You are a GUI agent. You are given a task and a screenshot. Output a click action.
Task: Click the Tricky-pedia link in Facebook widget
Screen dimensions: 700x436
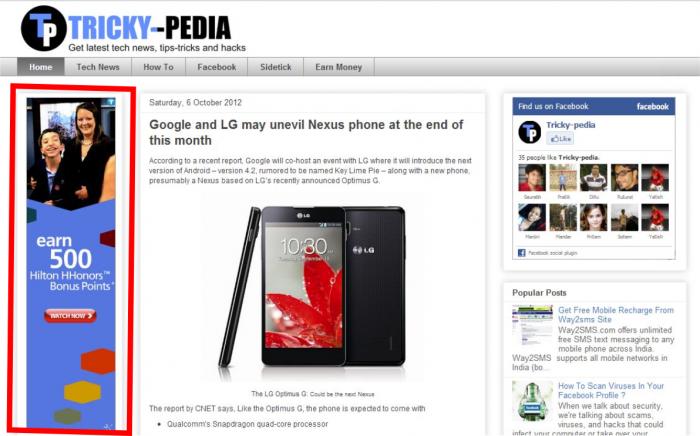[570, 125]
